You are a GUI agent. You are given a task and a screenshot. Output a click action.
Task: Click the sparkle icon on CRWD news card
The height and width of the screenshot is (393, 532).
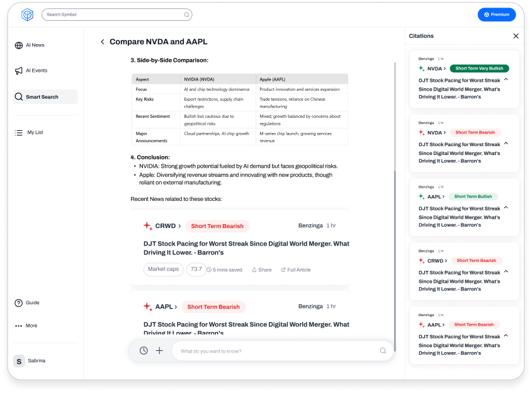148,226
